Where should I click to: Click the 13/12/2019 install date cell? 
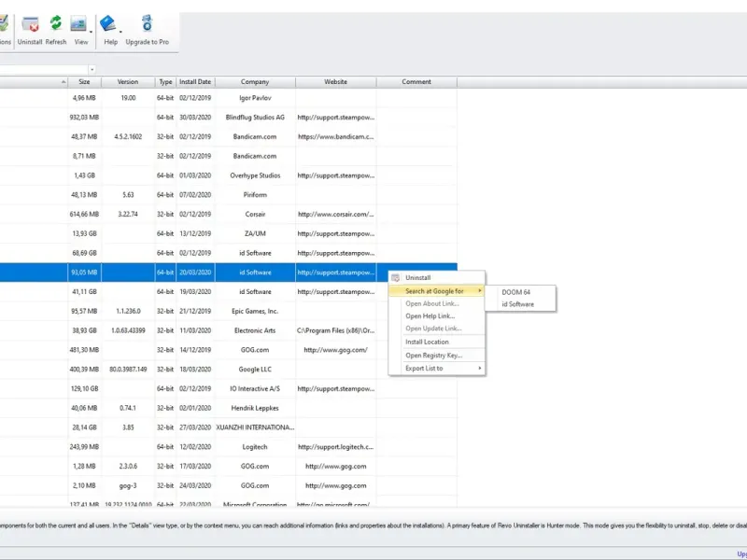tap(195, 234)
